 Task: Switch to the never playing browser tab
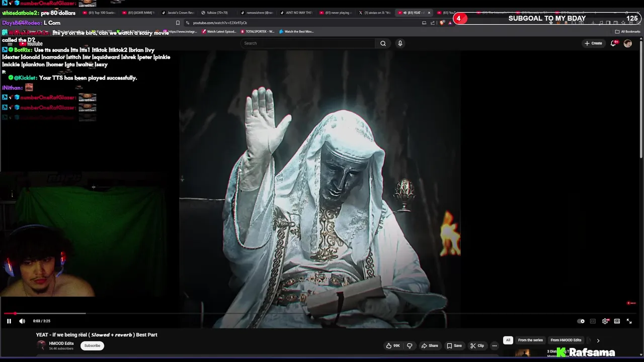point(336,13)
